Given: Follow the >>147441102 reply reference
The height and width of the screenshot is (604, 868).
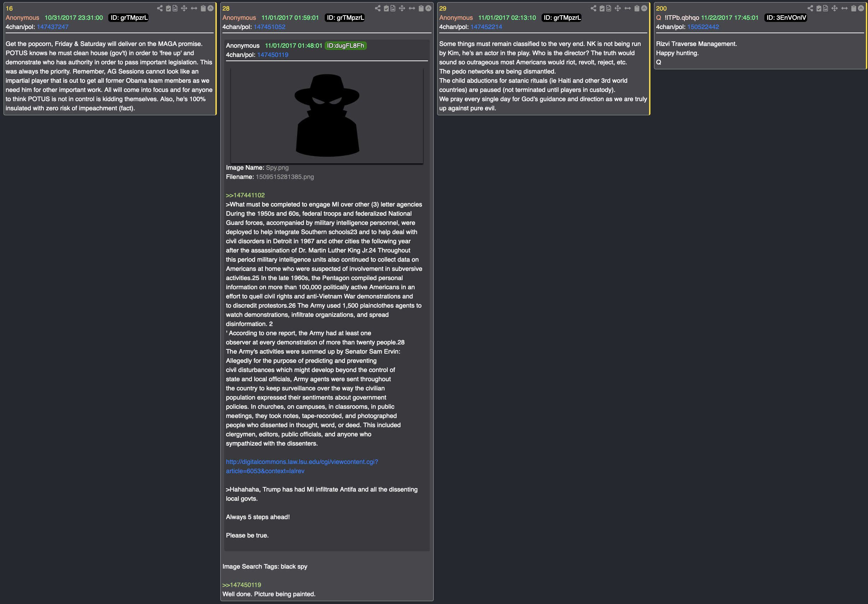Looking at the screenshot, I should coord(245,195).
